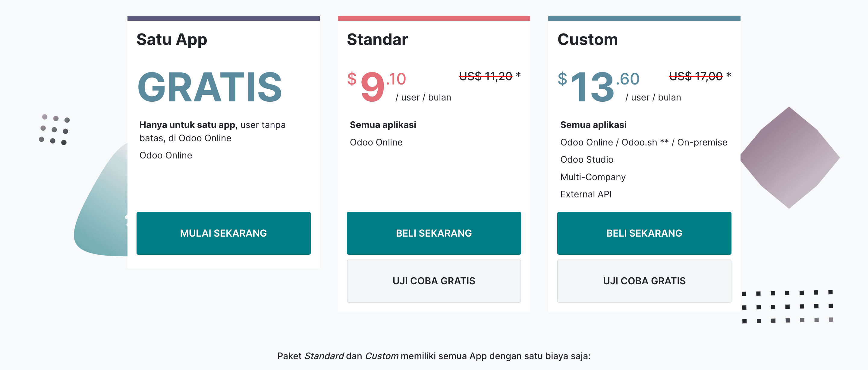The height and width of the screenshot is (370, 868).
Task: Click the crossed-out US$ 11,20 price
Action: (x=485, y=76)
